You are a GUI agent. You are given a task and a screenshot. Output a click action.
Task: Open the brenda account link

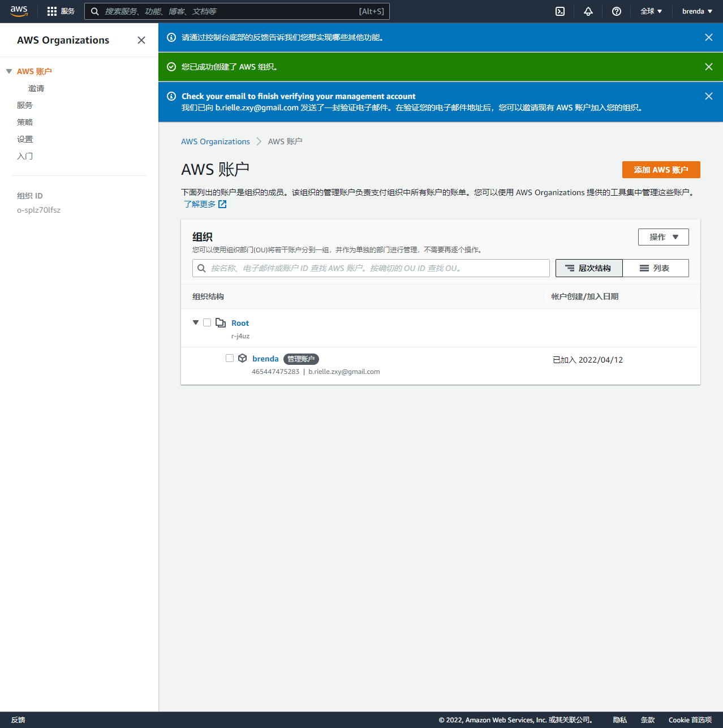coord(265,359)
